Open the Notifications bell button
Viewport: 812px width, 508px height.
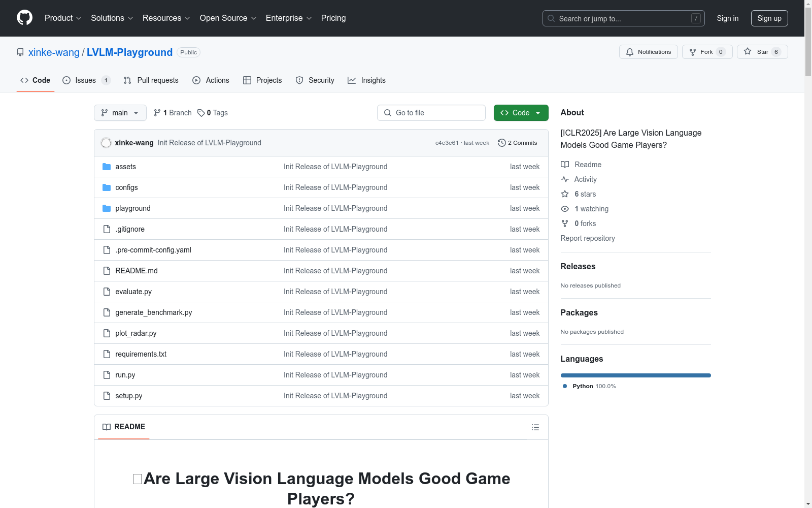tap(649, 52)
